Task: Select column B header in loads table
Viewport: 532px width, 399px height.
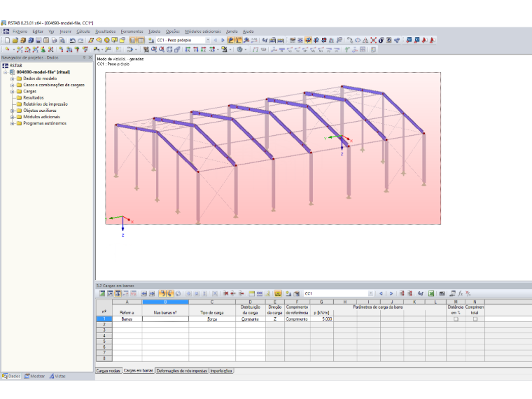Action: click(166, 302)
